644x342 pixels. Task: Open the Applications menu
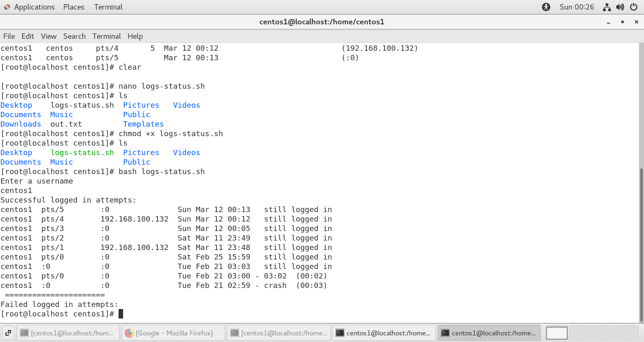tap(34, 7)
